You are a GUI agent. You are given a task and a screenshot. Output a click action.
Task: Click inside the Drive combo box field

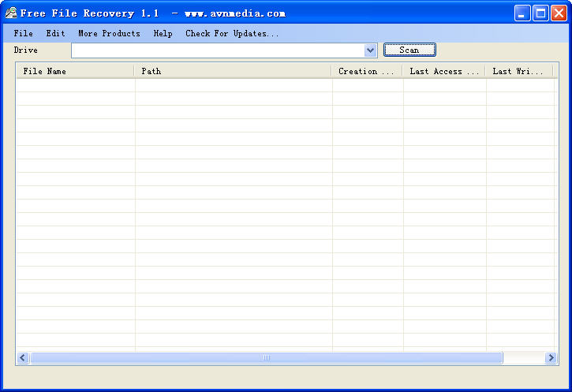pyautogui.click(x=217, y=50)
